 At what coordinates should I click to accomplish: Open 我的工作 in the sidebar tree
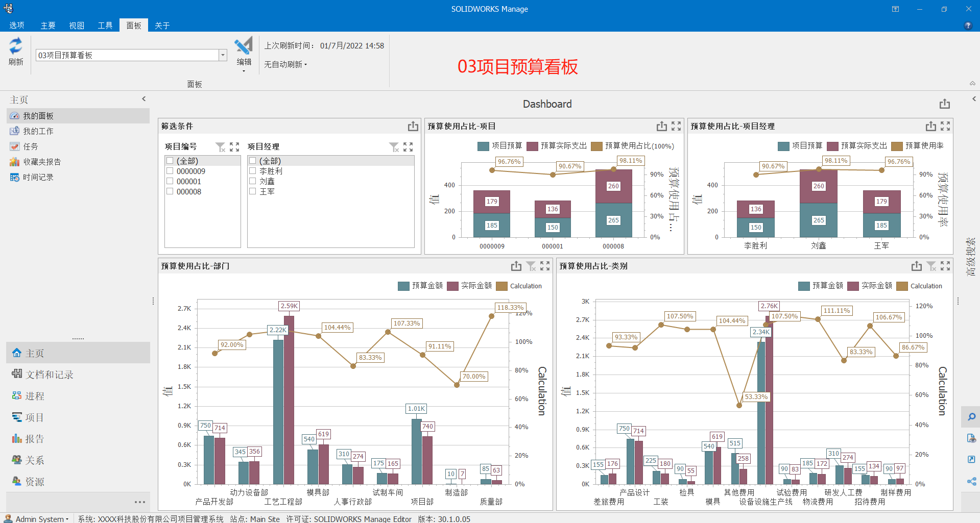[38, 131]
